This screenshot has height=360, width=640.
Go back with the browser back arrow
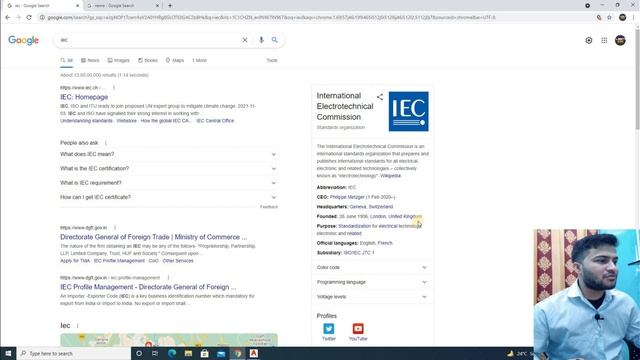point(8,18)
